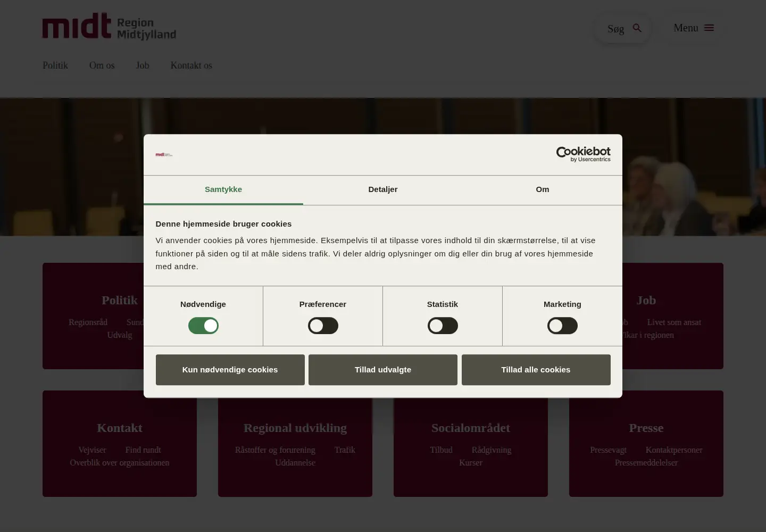Click the search magnifier icon
This screenshot has height=532, width=766.
point(637,28)
